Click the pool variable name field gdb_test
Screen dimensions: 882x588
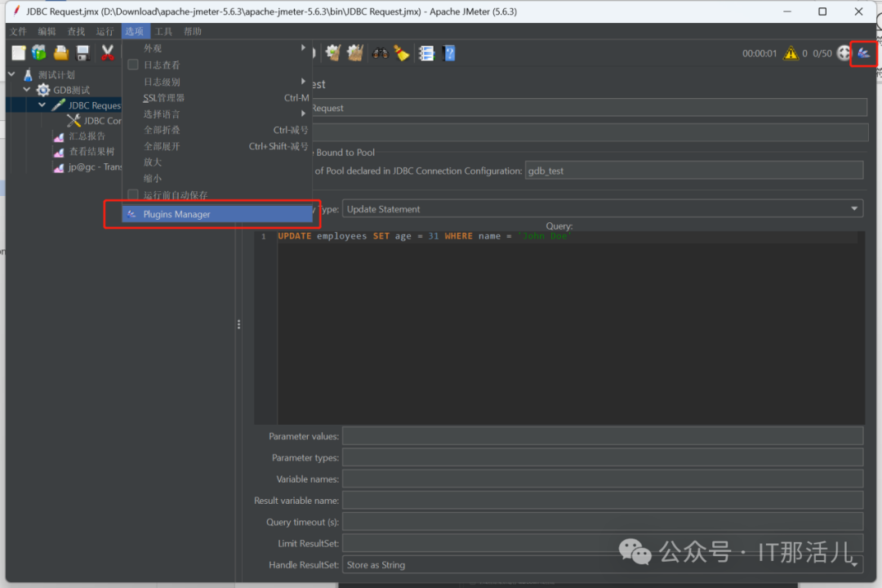[694, 171]
